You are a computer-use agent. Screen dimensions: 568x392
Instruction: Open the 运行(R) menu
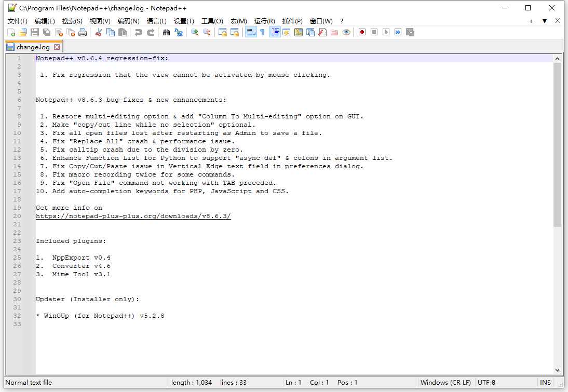pos(264,21)
